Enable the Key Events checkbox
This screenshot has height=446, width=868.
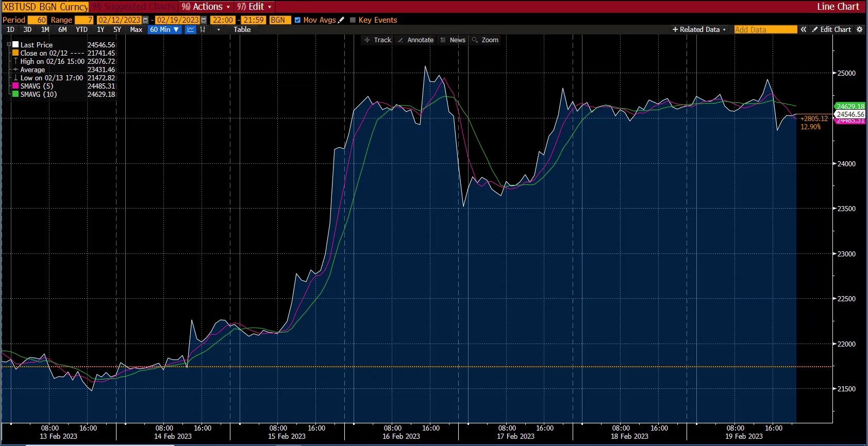click(353, 20)
